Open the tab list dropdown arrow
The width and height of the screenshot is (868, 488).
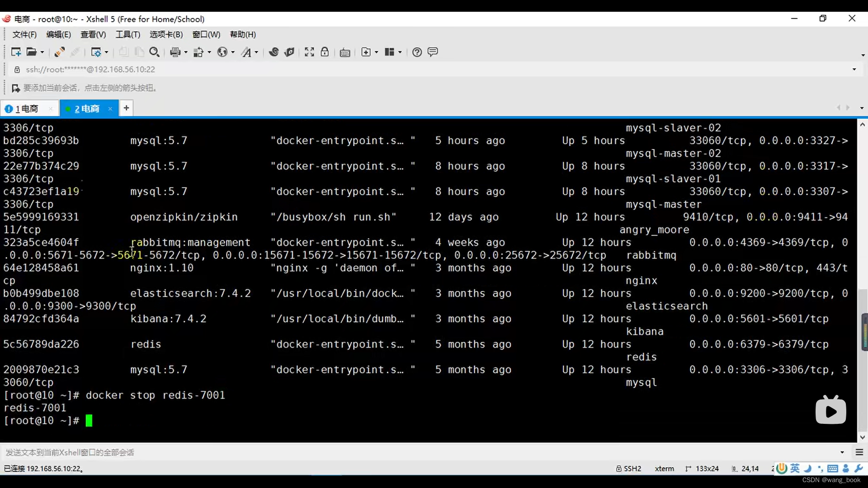[x=862, y=108]
